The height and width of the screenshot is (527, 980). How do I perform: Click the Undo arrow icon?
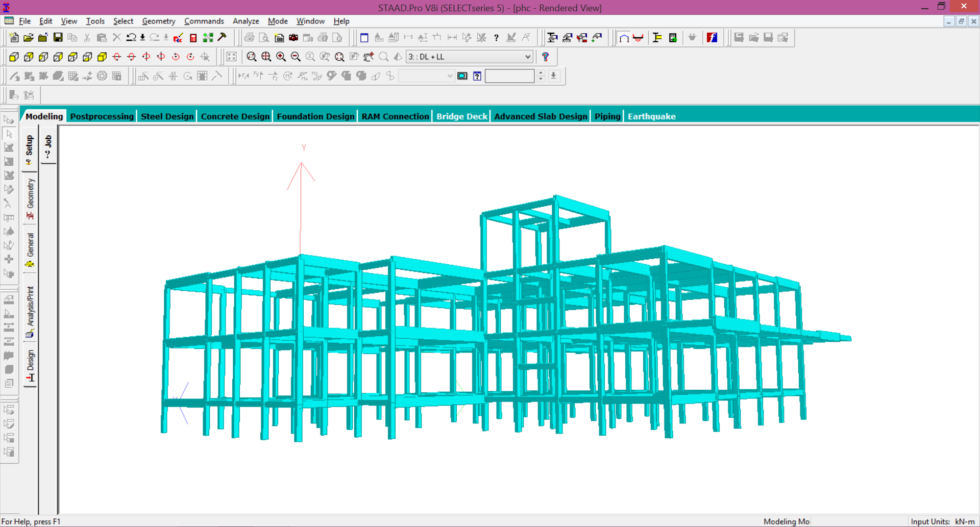[x=131, y=38]
